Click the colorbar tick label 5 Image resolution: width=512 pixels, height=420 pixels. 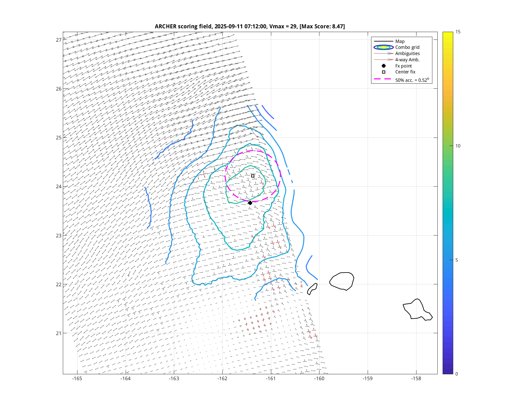click(x=457, y=260)
